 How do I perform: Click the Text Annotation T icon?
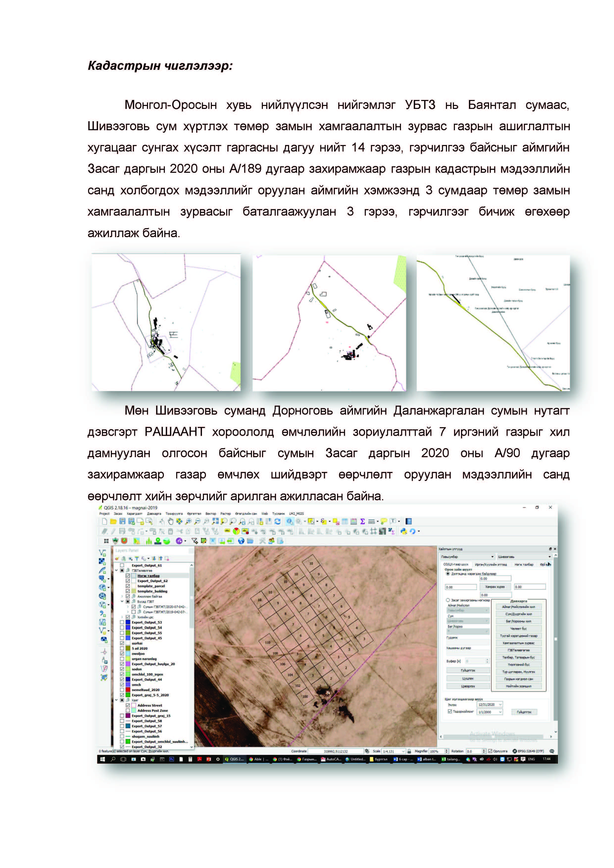[393, 521]
